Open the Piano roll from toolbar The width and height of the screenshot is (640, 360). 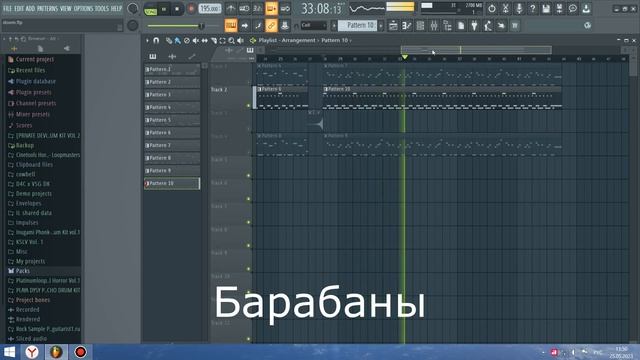407,26
